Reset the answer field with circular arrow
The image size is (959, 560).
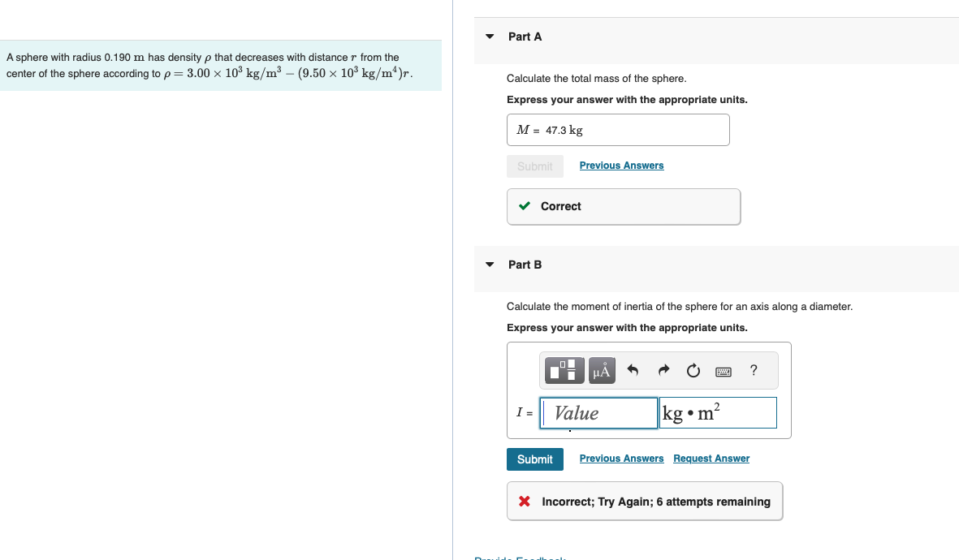pyautogui.click(x=693, y=370)
